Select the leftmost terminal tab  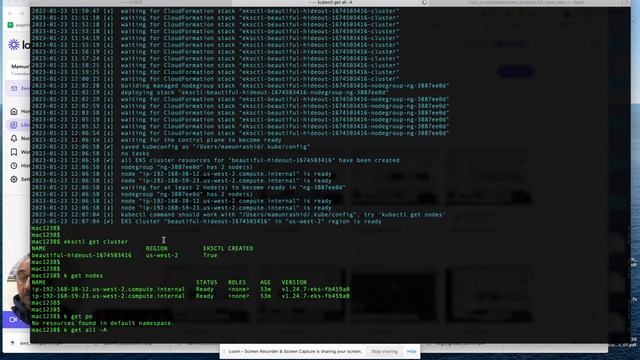pyautogui.click(x=131, y=3)
